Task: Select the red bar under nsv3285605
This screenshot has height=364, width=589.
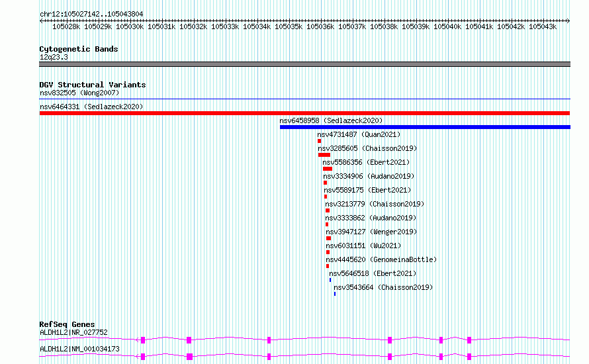Action: tap(324, 155)
